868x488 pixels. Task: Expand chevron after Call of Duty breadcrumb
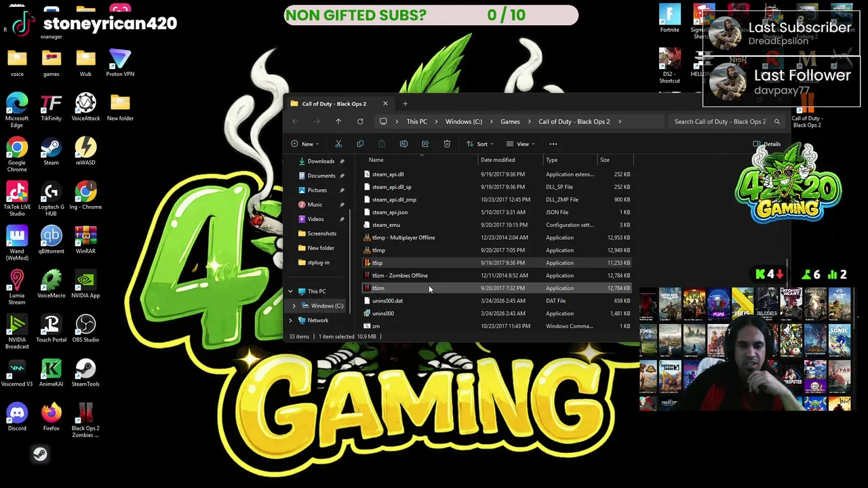[619, 121]
